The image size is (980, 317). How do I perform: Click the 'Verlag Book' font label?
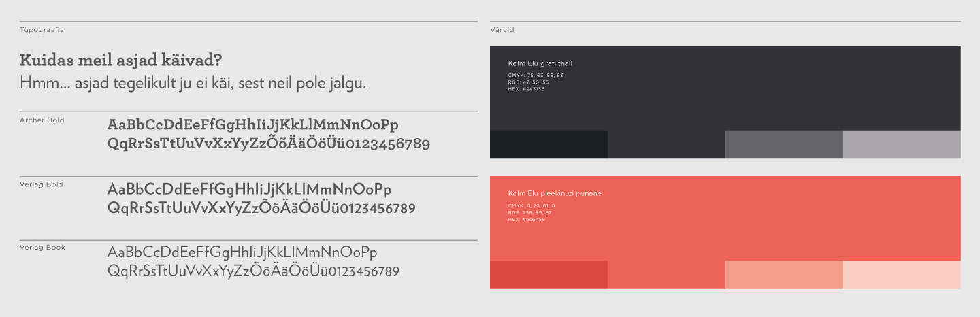(42, 248)
